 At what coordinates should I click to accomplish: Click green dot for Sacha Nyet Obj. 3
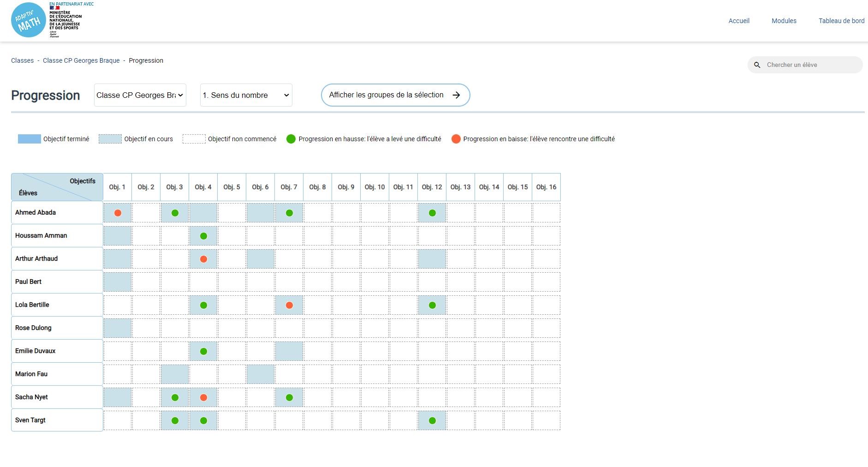click(x=175, y=397)
